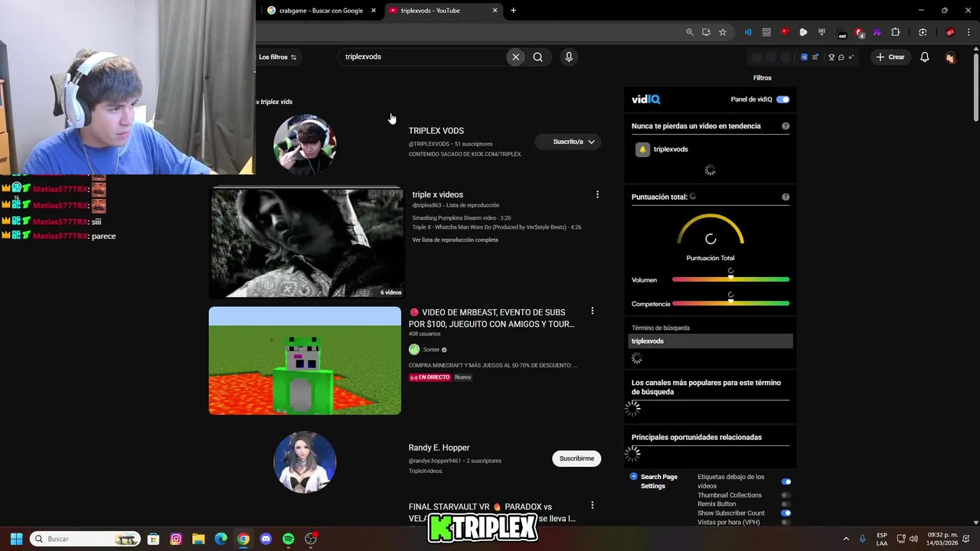The image size is (980, 551).
Task: Open Chrome extensions puzzle icon
Action: 895,32
